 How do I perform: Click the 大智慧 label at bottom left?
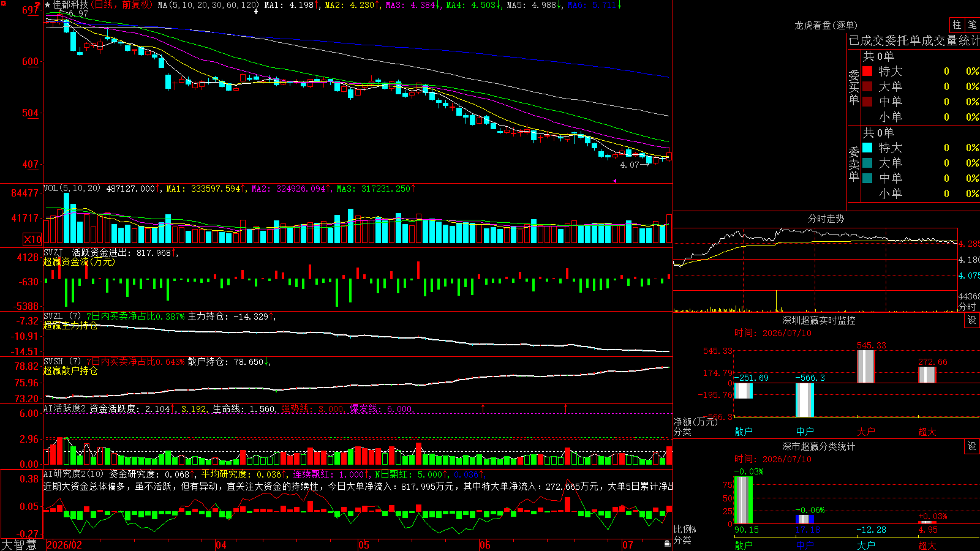pyautogui.click(x=19, y=545)
